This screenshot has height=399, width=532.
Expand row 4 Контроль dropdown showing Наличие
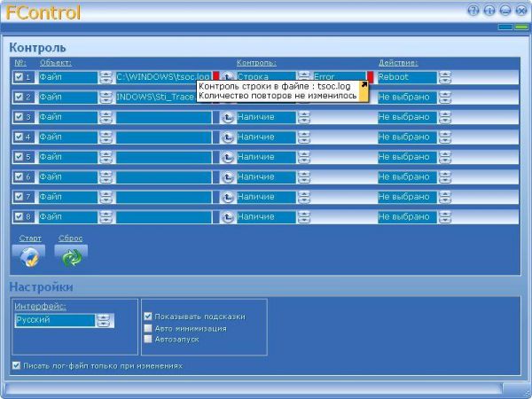point(304,137)
